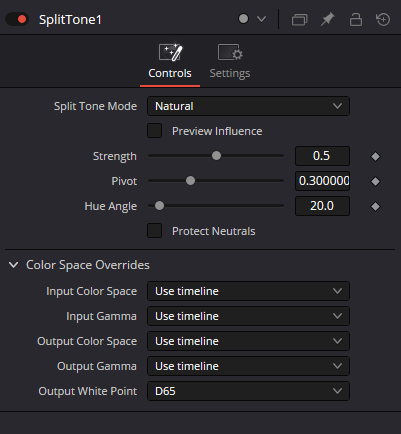Collapse the Color Space Overrides section
This screenshot has width=401, height=434.
(13, 265)
